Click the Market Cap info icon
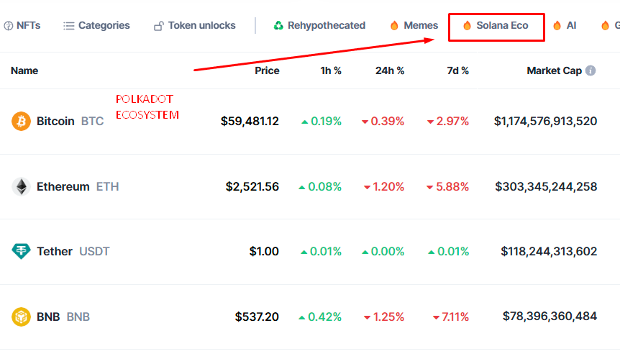The image size is (620, 364). [591, 70]
